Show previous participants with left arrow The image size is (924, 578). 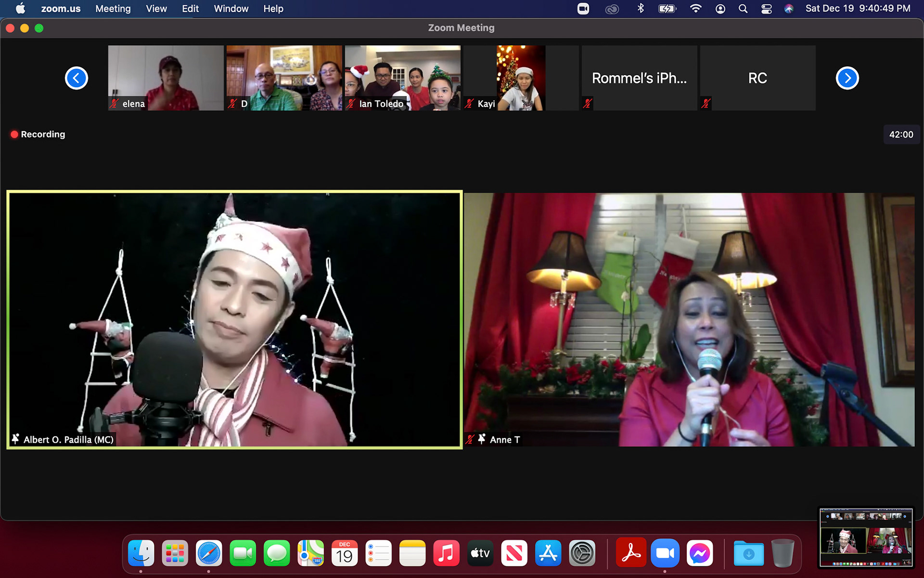tap(77, 78)
